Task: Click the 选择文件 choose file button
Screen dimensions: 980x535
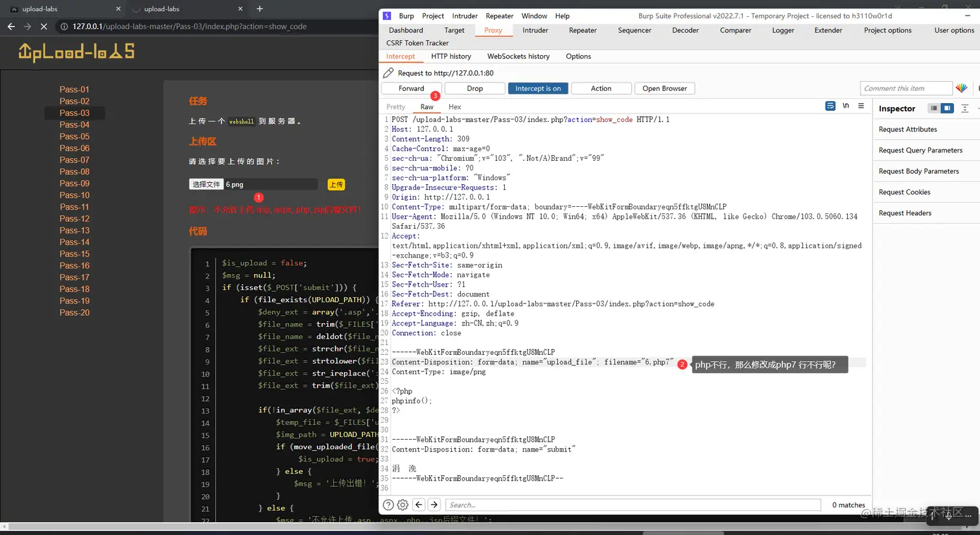Action: pos(206,184)
